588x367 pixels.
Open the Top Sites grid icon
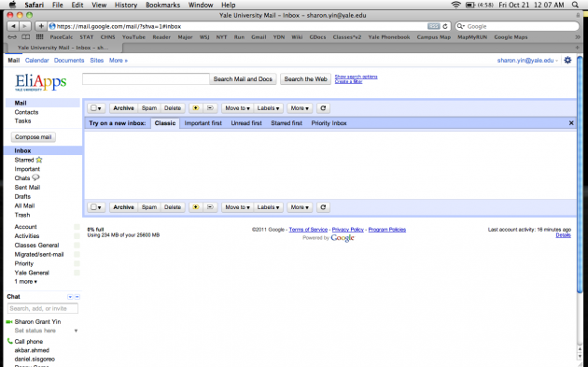pyautogui.click(x=39, y=36)
